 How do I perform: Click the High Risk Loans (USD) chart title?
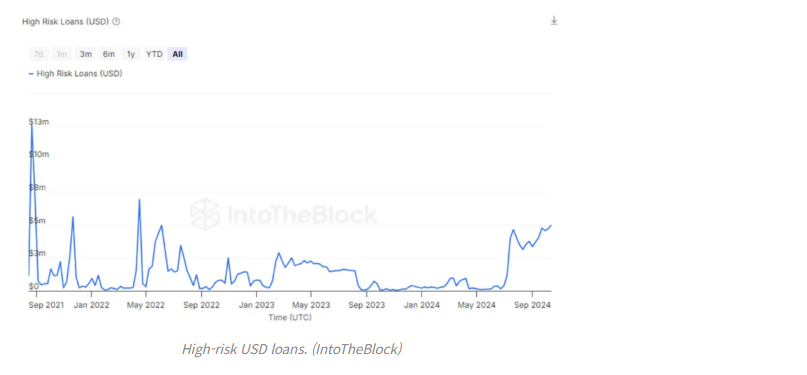coord(65,22)
